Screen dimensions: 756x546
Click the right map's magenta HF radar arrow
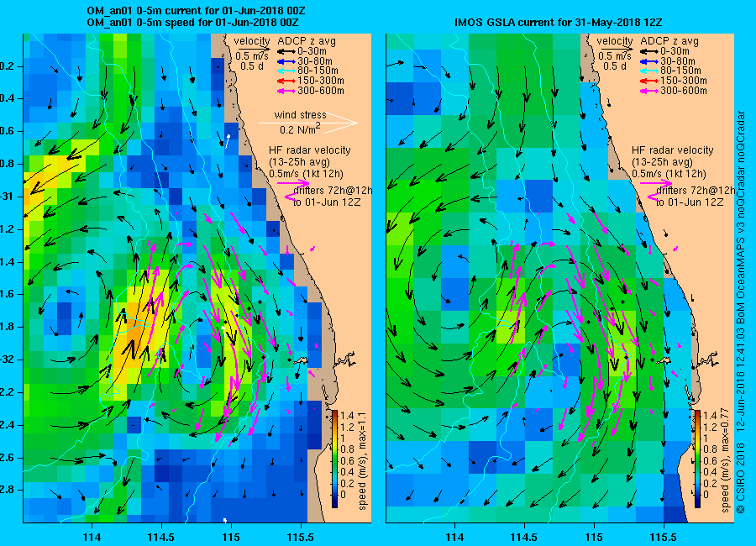point(656,183)
